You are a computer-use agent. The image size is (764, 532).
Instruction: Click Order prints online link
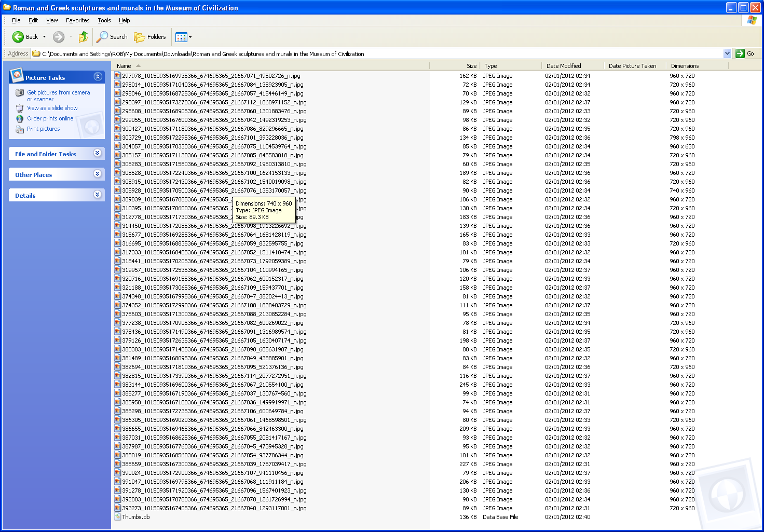click(50, 118)
